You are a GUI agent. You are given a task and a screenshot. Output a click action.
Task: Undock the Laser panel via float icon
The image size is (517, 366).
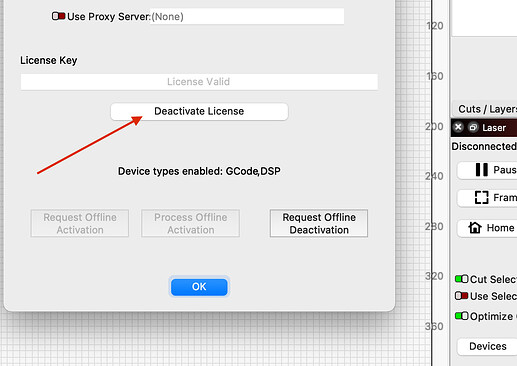473,127
